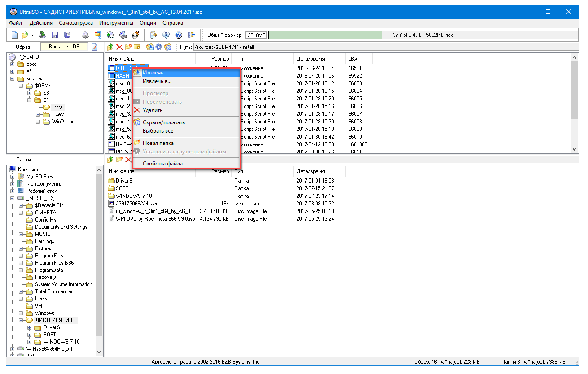The height and width of the screenshot is (374, 588).
Task: Collapse the ДИСТРИБУТИВЫ folder tree node
Action: [x=21, y=320]
